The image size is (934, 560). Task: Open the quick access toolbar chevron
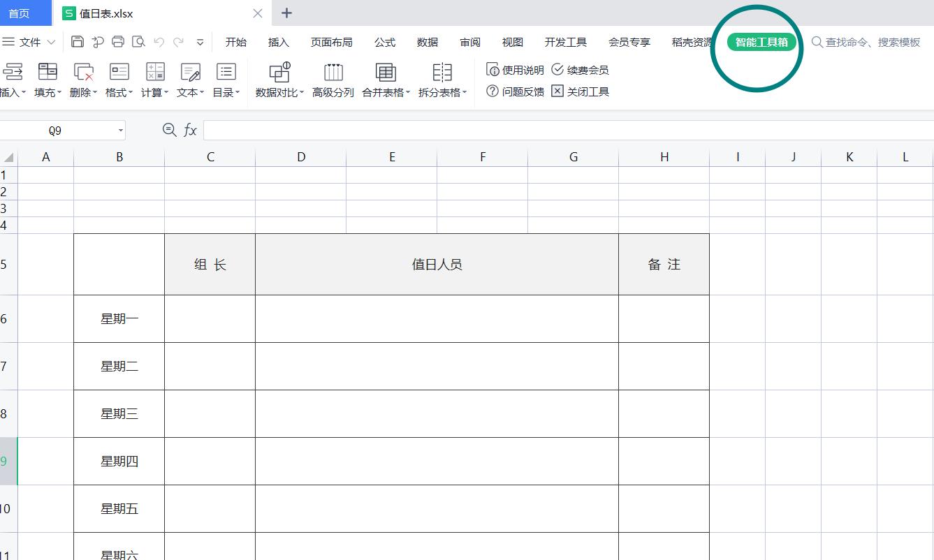click(200, 43)
